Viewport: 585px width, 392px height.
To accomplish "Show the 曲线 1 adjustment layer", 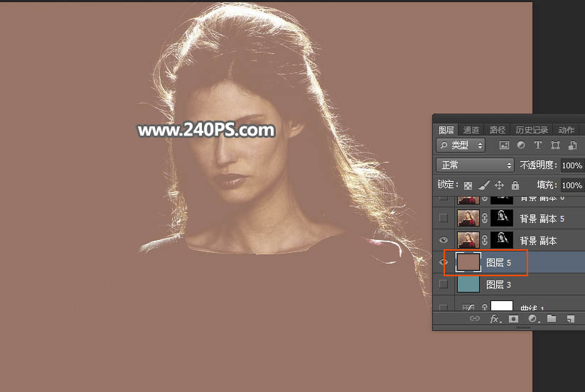I will tap(444, 307).
